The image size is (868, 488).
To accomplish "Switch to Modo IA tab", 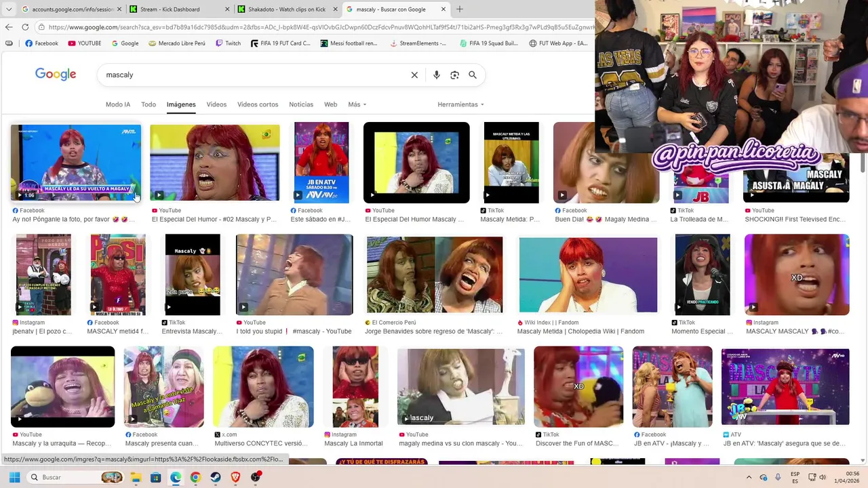I will pos(118,104).
